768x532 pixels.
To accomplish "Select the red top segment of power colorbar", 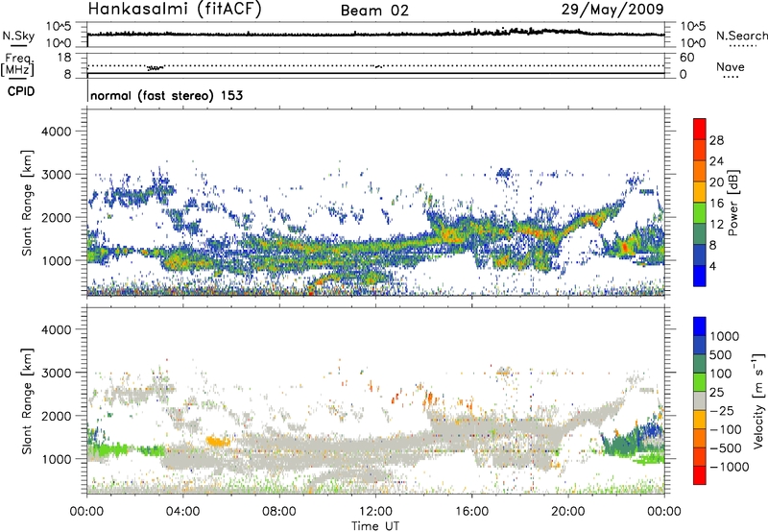I will (x=700, y=129).
